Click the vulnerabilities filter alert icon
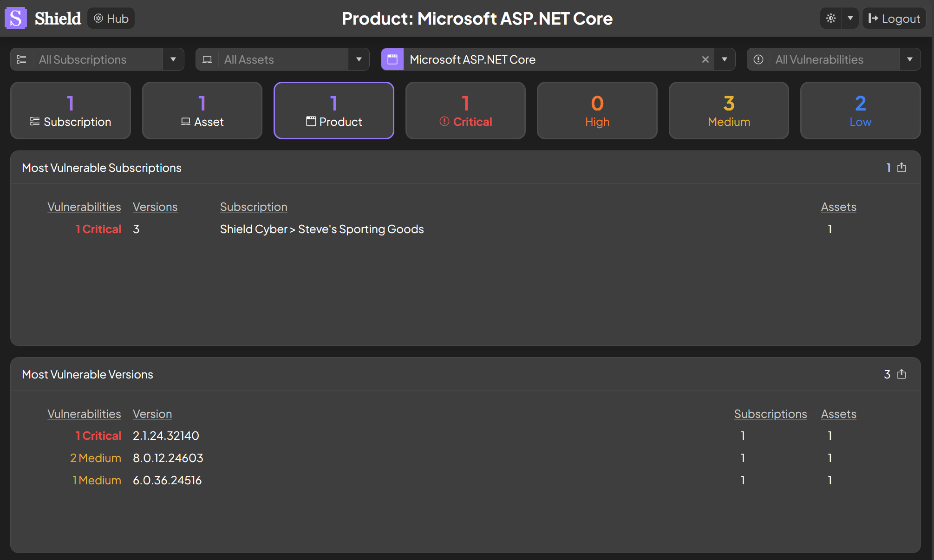Image resolution: width=934 pixels, height=560 pixels. point(758,59)
